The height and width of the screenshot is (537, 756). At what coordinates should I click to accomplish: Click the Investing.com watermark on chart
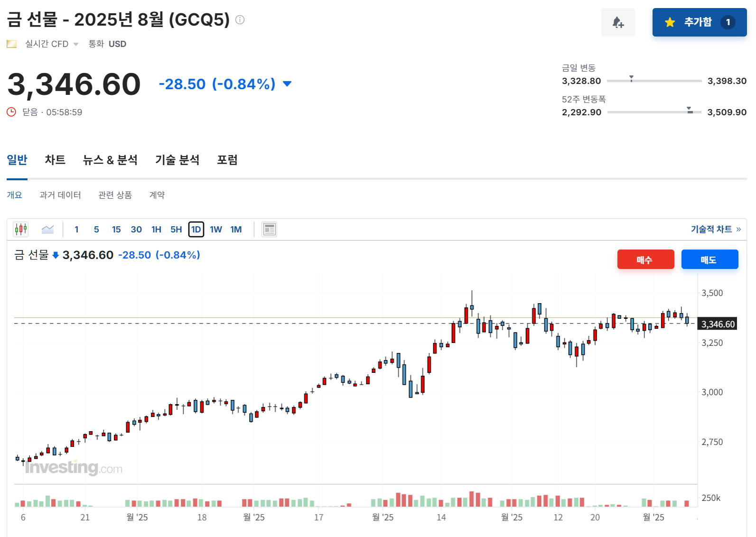coord(74,467)
